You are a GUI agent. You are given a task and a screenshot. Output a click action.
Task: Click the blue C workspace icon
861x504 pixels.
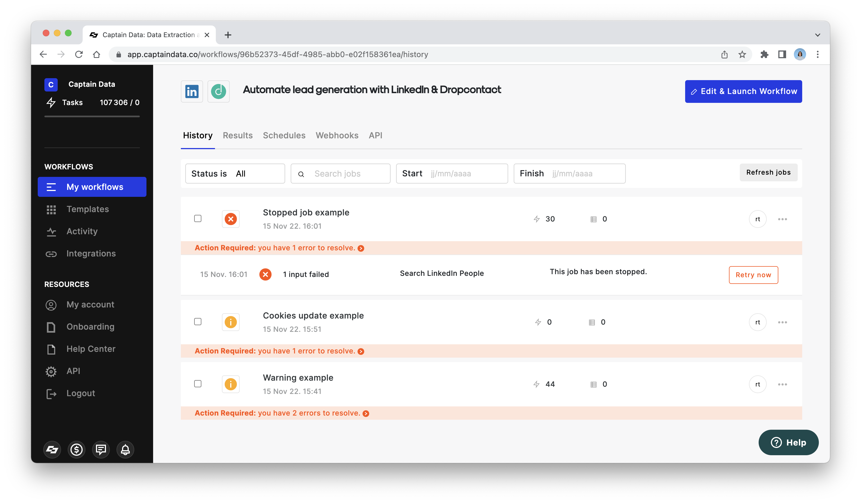point(51,84)
